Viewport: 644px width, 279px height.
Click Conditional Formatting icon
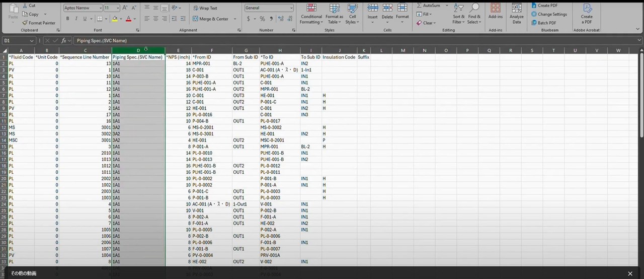click(311, 14)
